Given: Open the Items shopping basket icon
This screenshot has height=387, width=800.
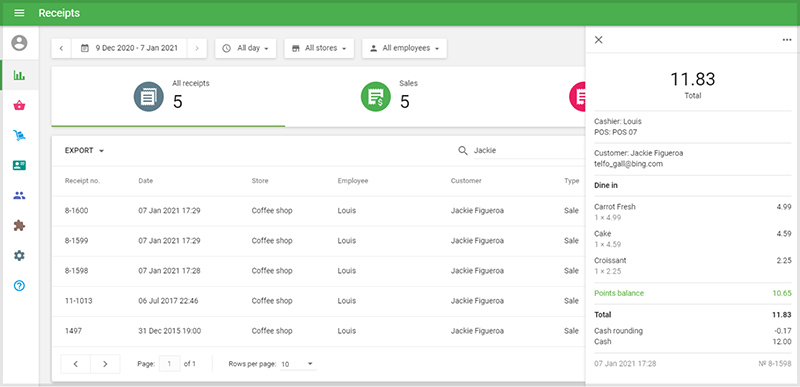Looking at the screenshot, I should click(x=19, y=106).
